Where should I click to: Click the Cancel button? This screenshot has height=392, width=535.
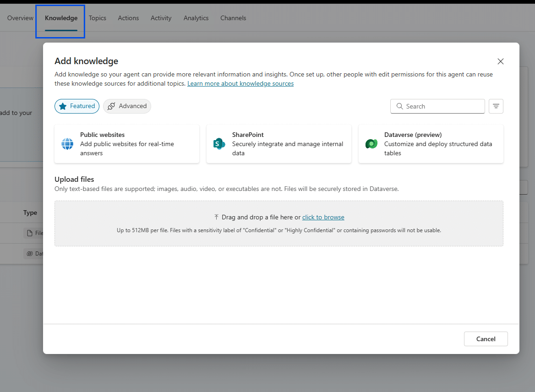[486, 339]
